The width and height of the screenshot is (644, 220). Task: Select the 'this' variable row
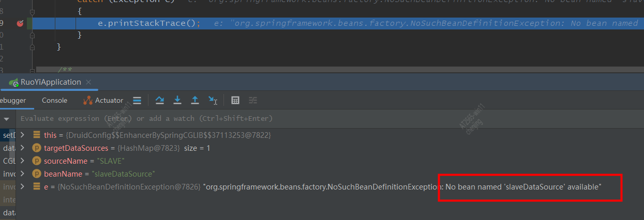(331, 135)
